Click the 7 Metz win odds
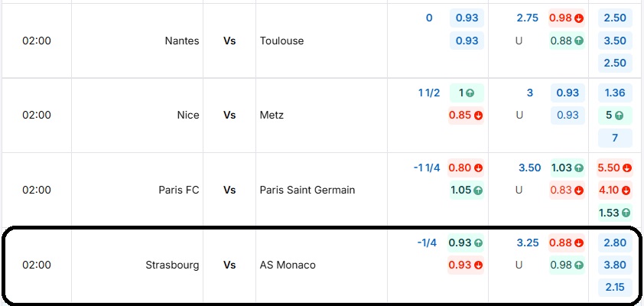Image resolution: width=644 pixels, height=306 pixels. pyautogui.click(x=614, y=138)
